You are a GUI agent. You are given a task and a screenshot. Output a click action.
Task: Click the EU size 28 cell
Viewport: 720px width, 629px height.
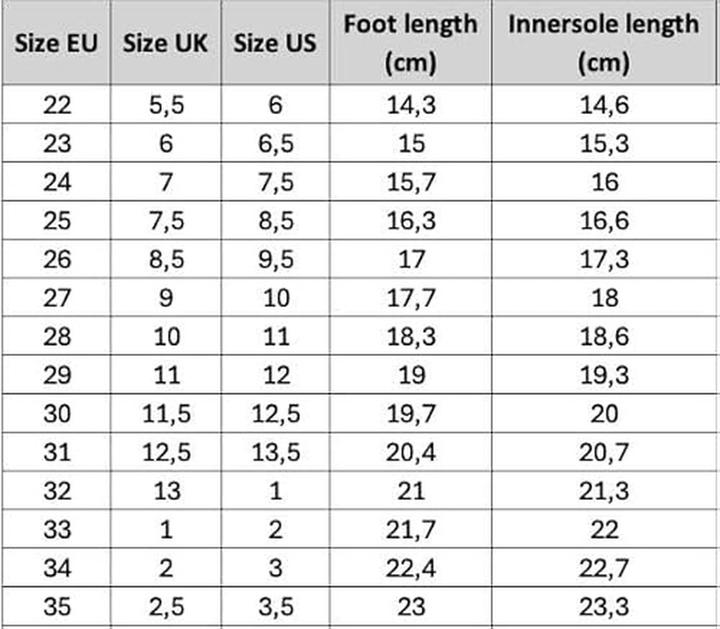coord(57,336)
